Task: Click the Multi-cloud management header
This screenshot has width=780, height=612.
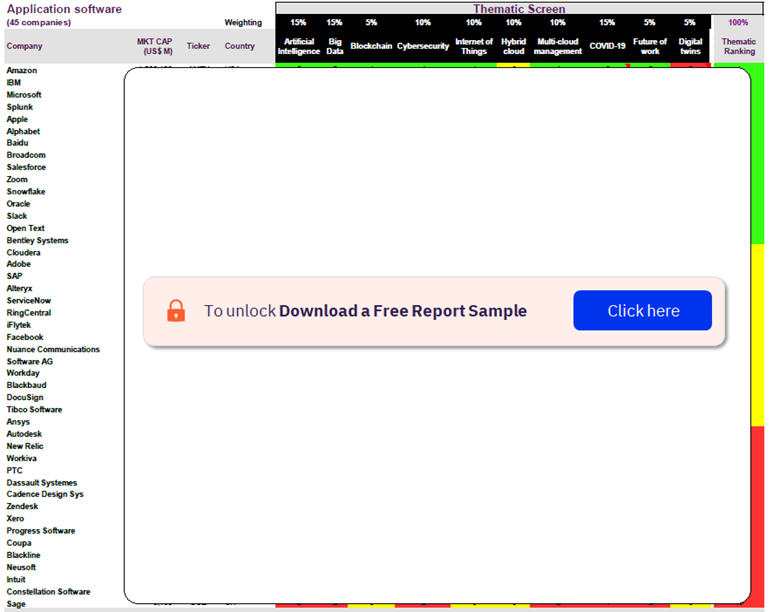Action: point(558,46)
